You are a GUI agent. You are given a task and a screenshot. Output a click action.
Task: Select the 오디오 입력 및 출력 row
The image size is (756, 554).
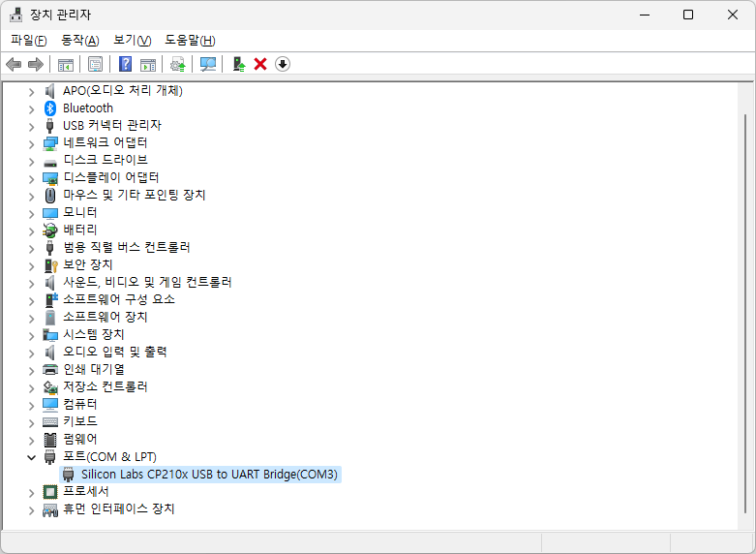[115, 352]
